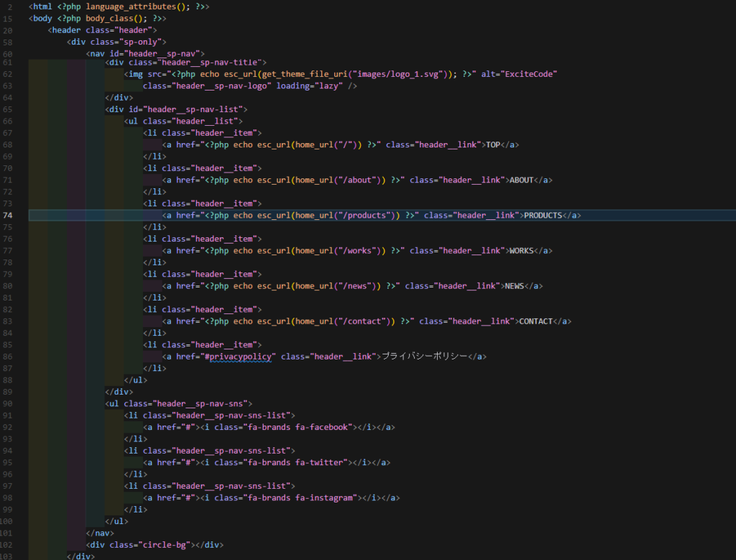Click the closing '</div>' tag on line 89
This screenshot has height=560, width=736.
[x=119, y=392]
